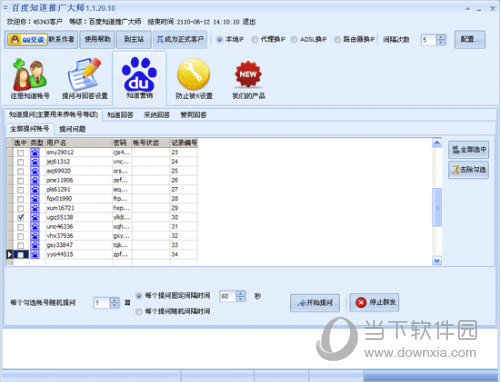Click the 全部选中 select all button
The image size is (501, 382).
coord(469,149)
